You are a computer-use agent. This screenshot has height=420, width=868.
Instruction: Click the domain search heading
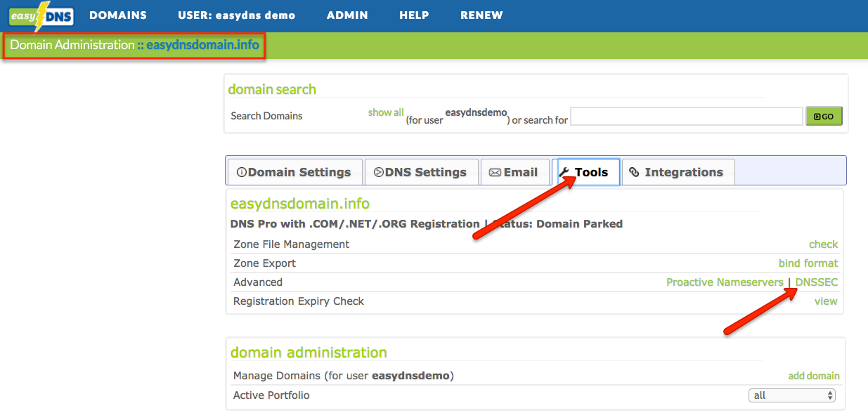coord(272,89)
